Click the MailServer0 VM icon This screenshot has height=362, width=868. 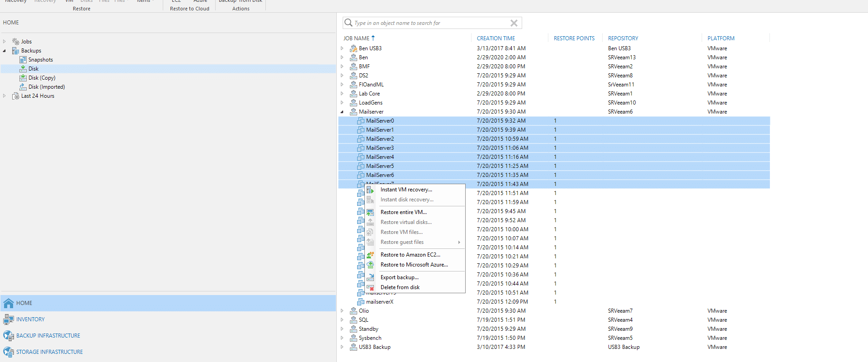[x=361, y=121]
